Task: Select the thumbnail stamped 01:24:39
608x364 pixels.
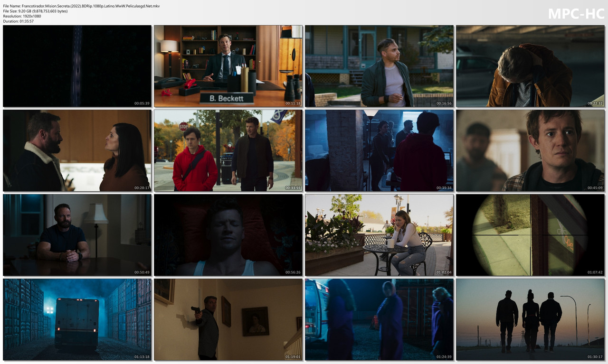Action: point(379,319)
